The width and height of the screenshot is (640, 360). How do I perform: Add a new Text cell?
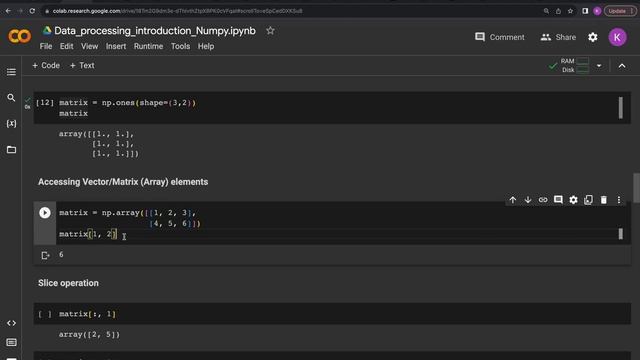pyautogui.click(x=82, y=65)
